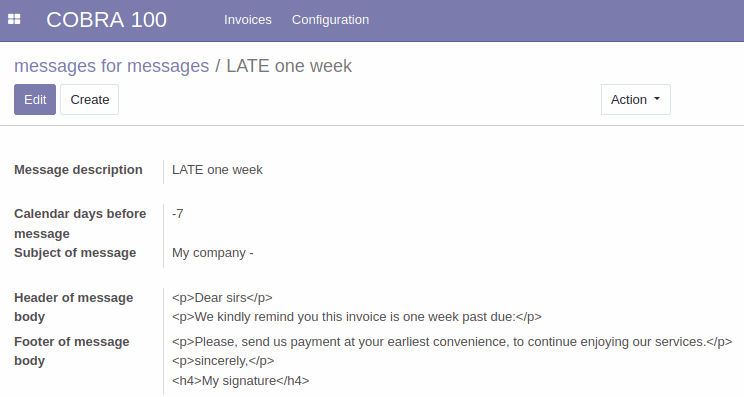Click the Dear sirs header line
744x397 pixels.
pyautogui.click(x=222, y=298)
